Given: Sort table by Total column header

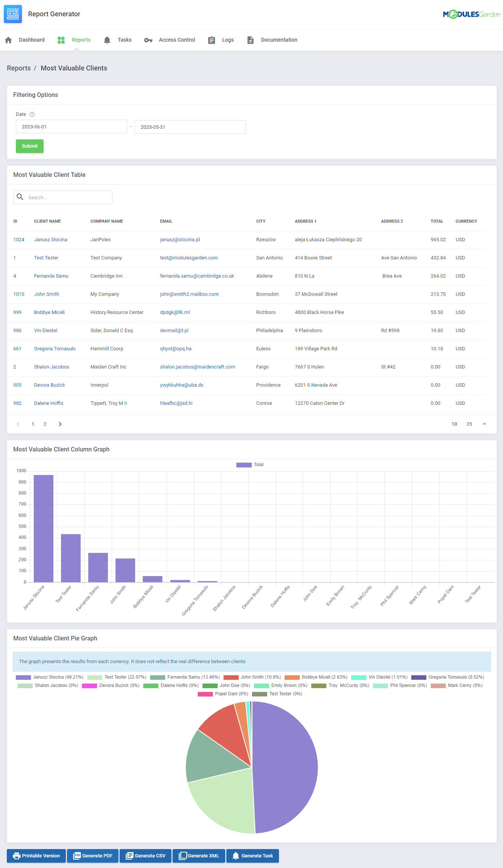Looking at the screenshot, I should tap(436, 221).
